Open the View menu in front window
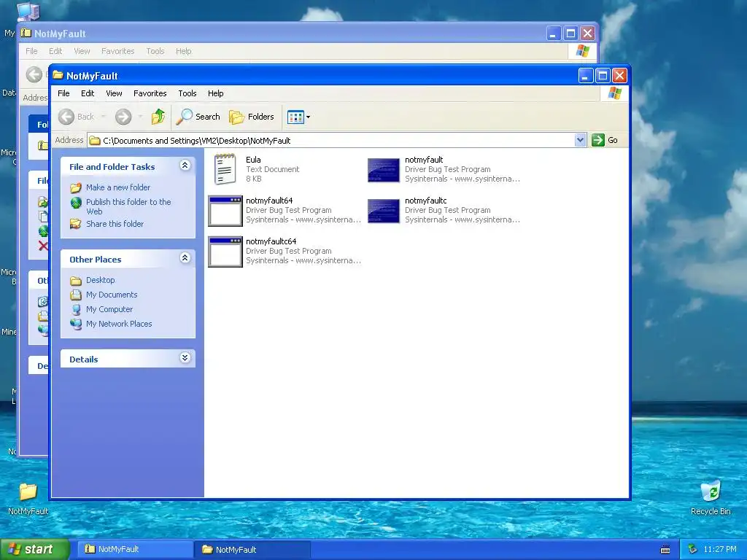This screenshot has height=560, width=747. click(x=114, y=93)
